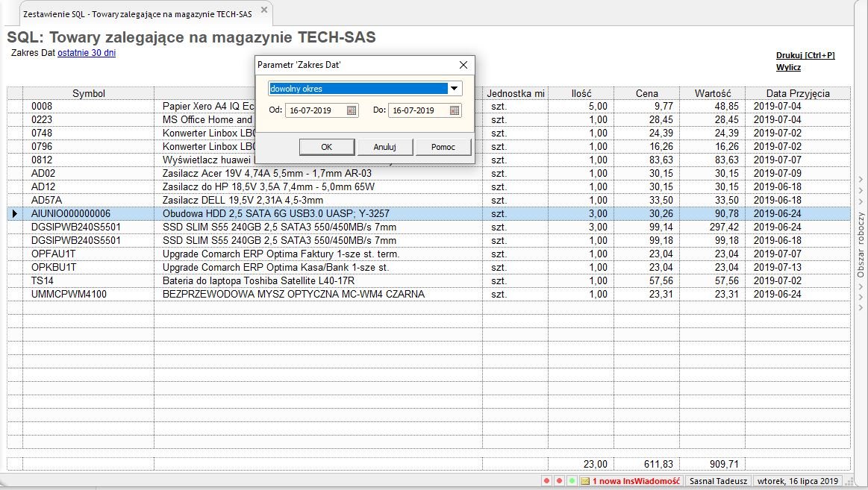The width and height of the screenshot is (868, 490).
Task: Switch to Zestawienie SQL Towary zalegające tab
Action: (x=137, y=13)
